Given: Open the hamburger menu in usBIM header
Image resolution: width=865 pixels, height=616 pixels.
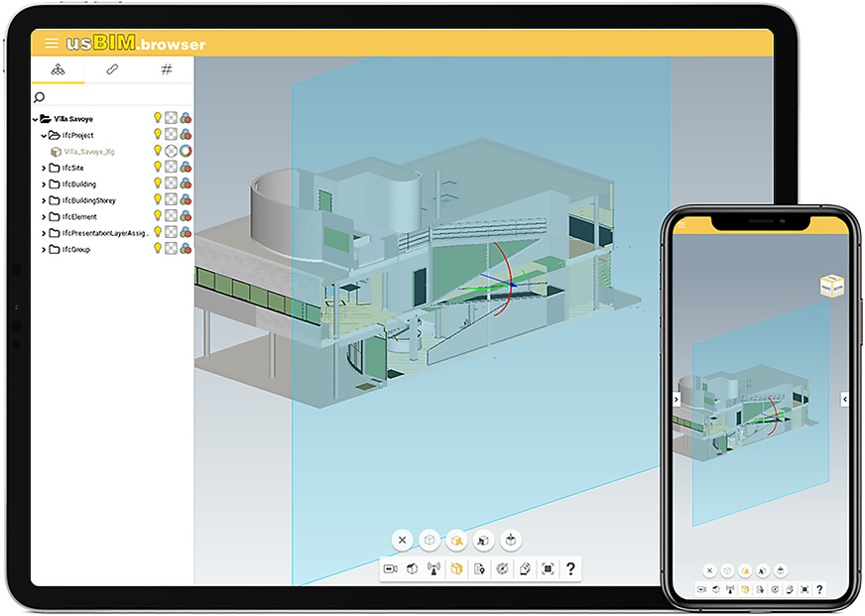Looking at the screenshot, I should coord(51,44).
